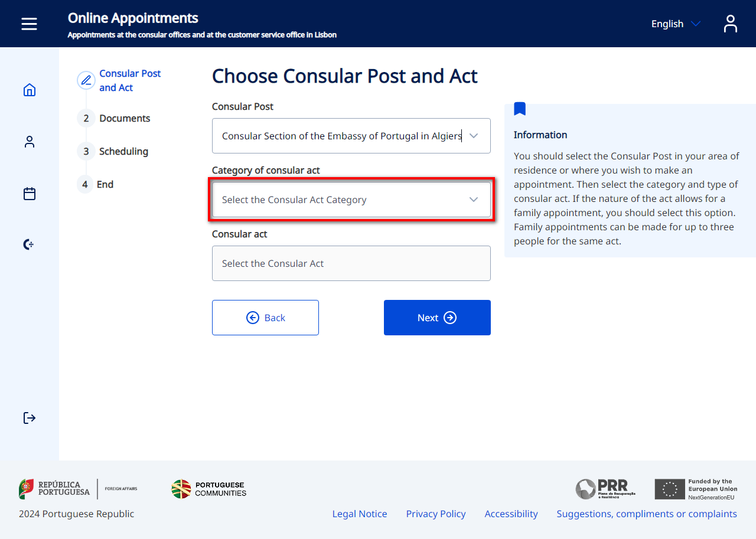
Task: Click the user account icon in header
Action: (x=730, y=24)
